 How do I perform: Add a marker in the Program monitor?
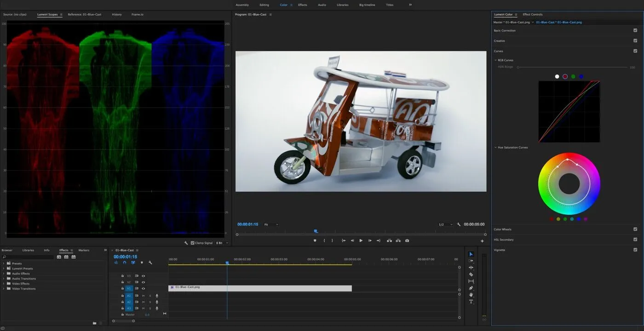click(315, 240)
